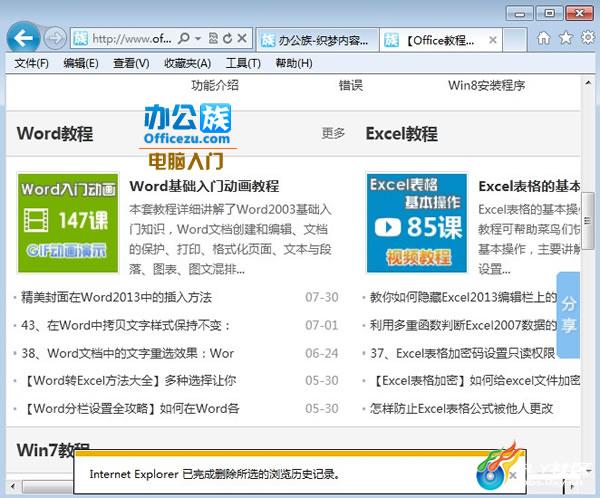Image resolution: width=600 pixels, height=498 pixels.
Task: Open a new blank tab
Action: (515, 39)
